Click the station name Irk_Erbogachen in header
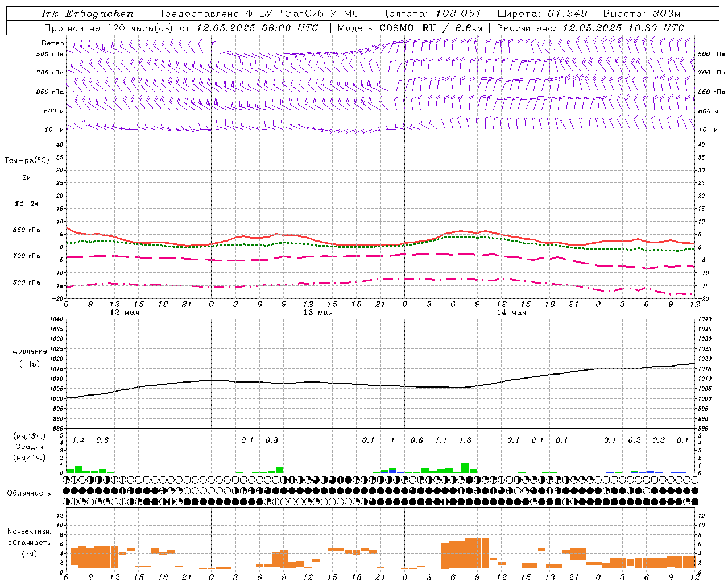 88,14
